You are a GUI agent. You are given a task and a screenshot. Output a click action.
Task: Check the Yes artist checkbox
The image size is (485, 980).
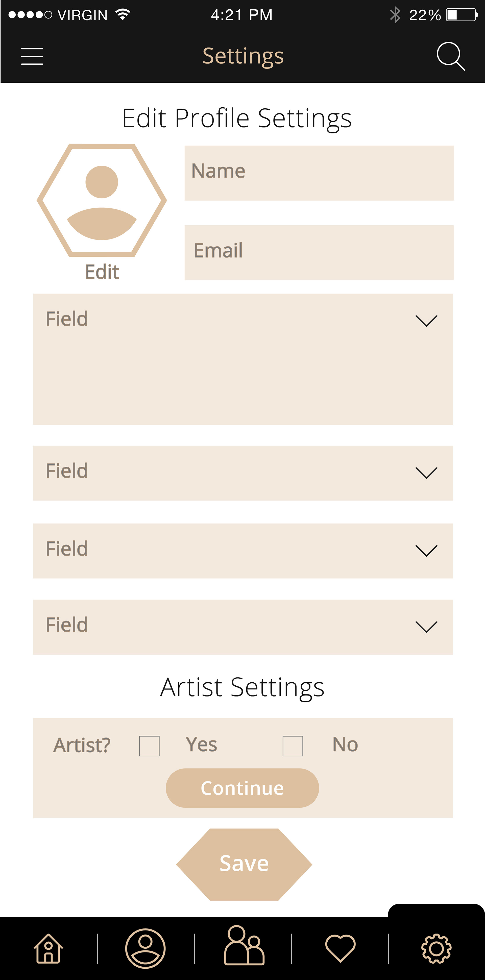pos(149,746)
